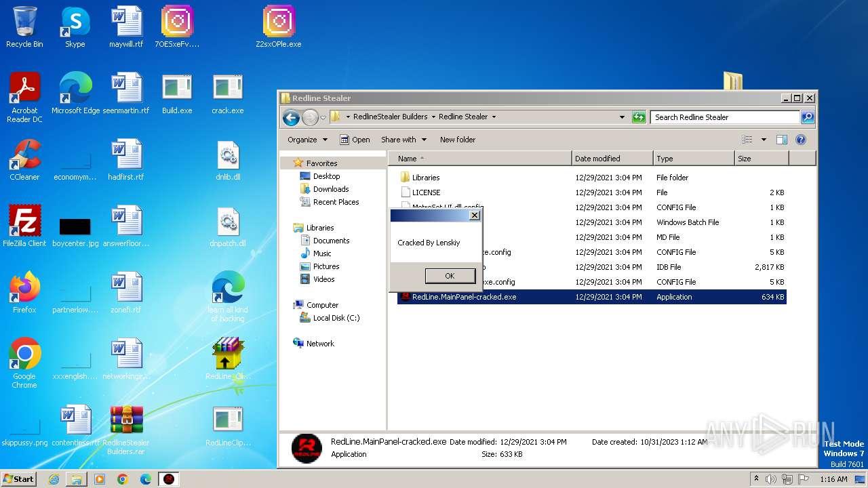The height and width of the screenshot is (488, 868).
Task: Sort files by the Type column
Action: (694, 159)
